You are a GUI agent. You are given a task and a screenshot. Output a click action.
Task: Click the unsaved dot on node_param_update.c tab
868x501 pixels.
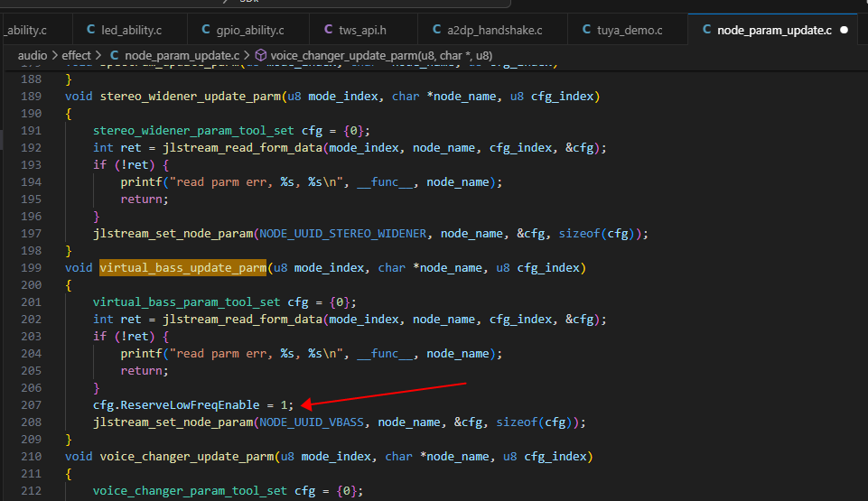845,30
